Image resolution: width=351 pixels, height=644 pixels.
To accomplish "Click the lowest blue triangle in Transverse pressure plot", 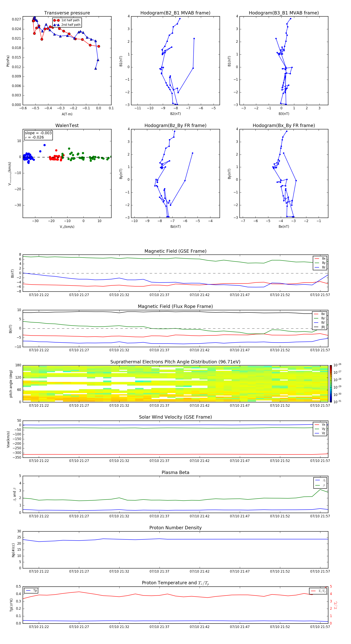I will pos(96,68).
